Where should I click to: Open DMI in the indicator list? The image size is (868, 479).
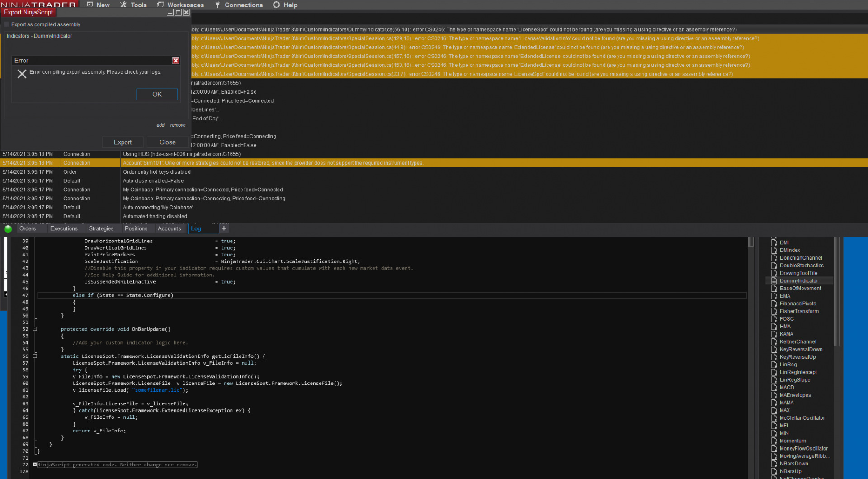[784, 243]
